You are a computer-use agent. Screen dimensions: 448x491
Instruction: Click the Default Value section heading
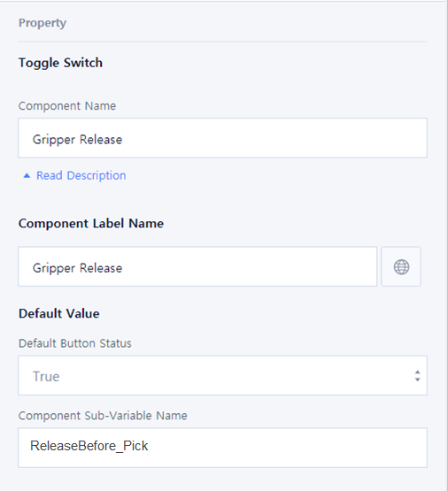[x=59, y=313]
